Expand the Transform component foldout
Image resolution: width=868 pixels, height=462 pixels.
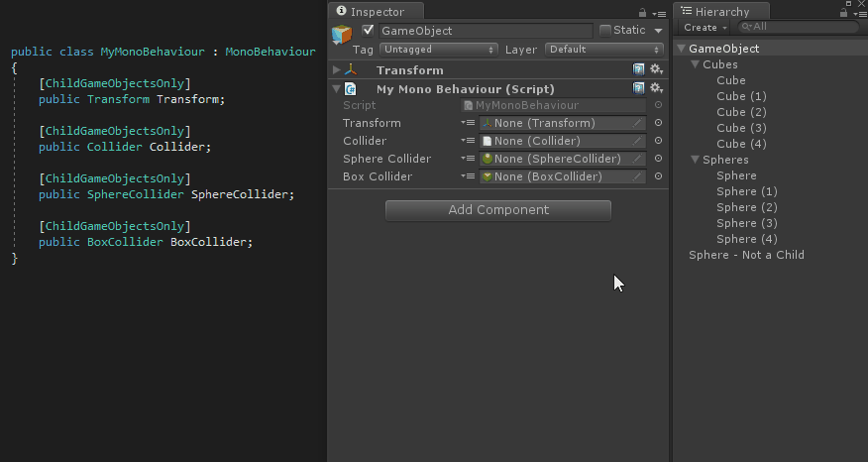pos(336,69)
